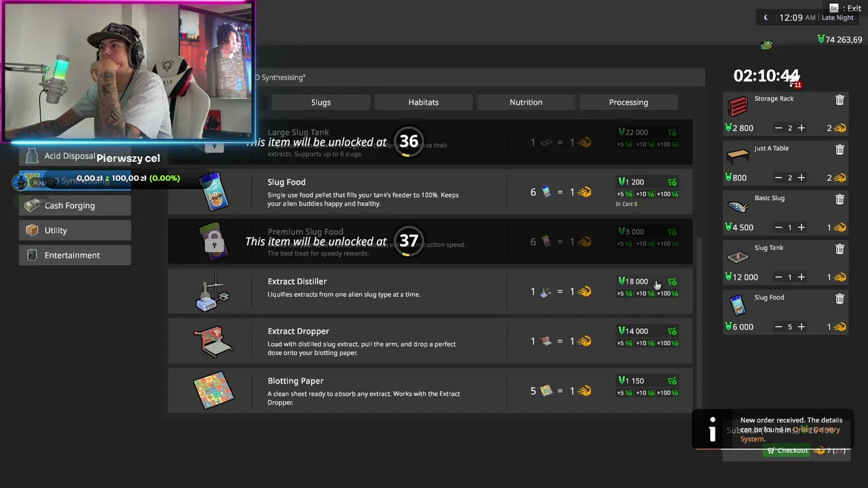Add +5 Slug Food to cart
The height and width of the screenshot is (488, 868).
pos(624,194)
